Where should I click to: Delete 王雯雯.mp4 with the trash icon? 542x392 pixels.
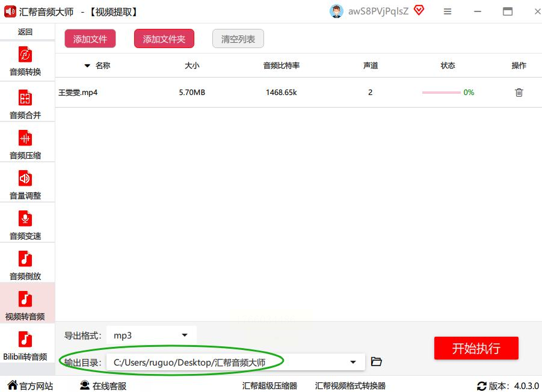point(519,92)
